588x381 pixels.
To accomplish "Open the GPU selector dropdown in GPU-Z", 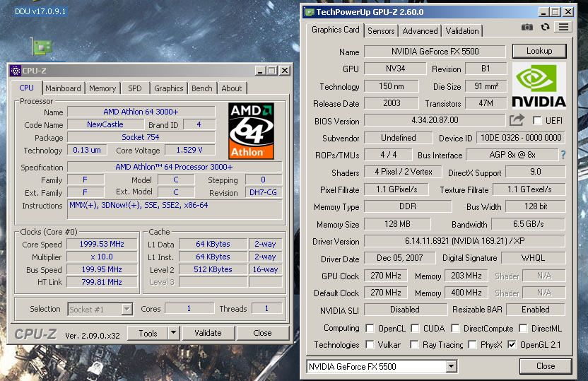I will click(451, 366).
